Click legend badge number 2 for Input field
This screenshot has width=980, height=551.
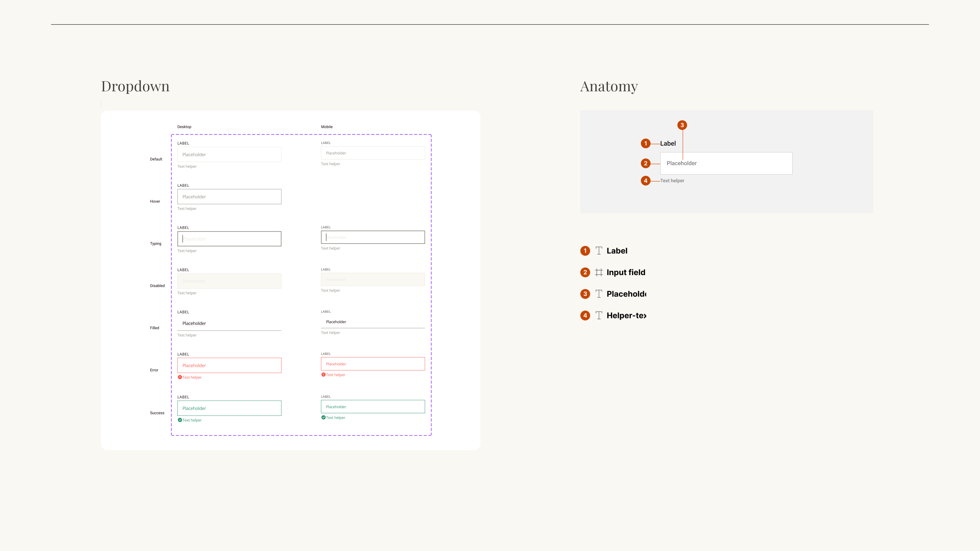click(585, 272)
